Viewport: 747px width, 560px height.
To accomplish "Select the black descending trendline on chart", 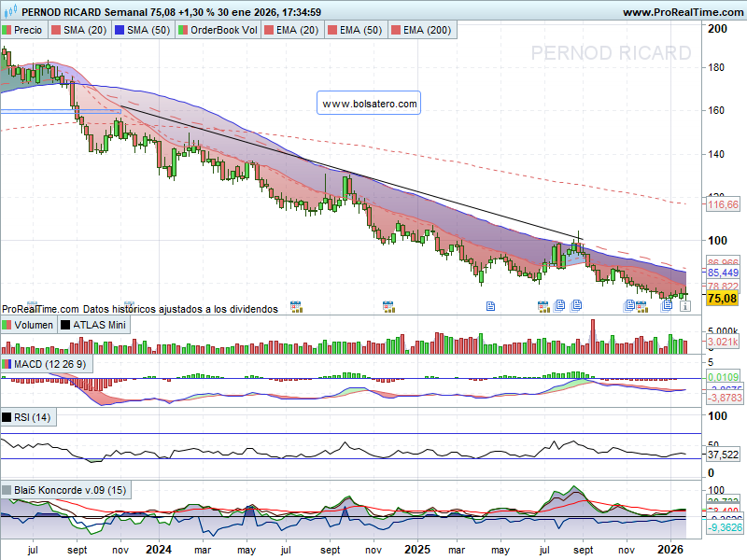I will coord(352,173).
